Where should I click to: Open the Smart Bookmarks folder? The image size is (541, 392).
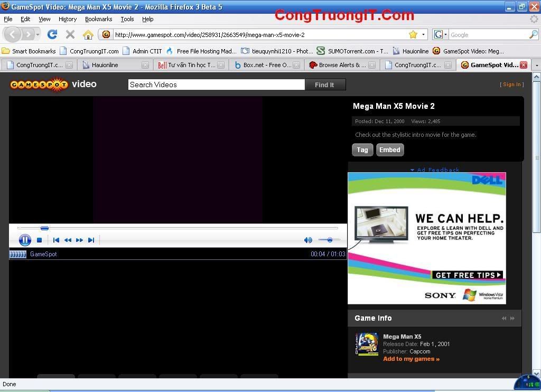tap(29, 51)
